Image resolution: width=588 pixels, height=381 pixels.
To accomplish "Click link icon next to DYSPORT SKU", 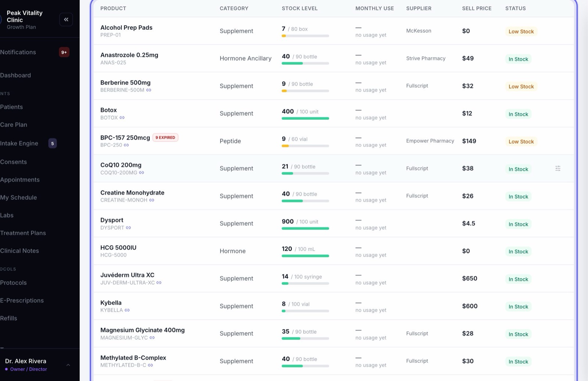I will 129,228.
